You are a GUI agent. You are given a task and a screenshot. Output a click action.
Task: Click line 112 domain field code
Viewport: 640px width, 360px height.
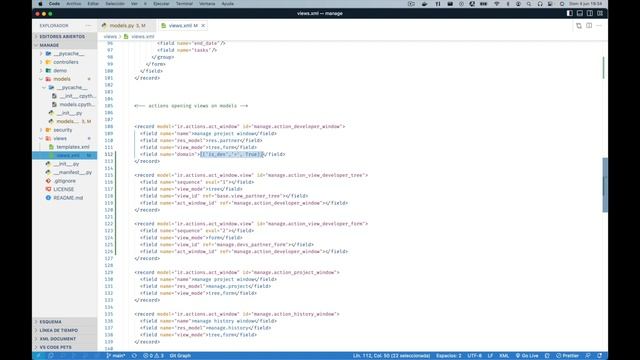pos(212,154)
